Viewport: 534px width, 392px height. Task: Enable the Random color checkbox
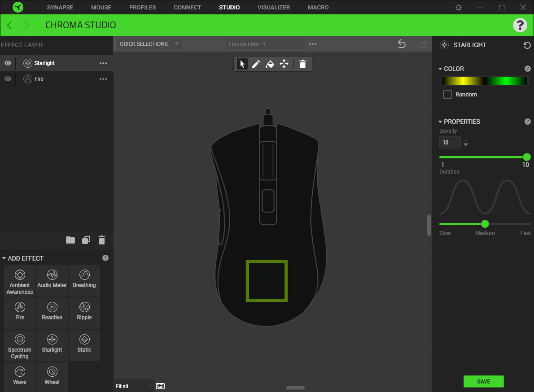[447, 94]
